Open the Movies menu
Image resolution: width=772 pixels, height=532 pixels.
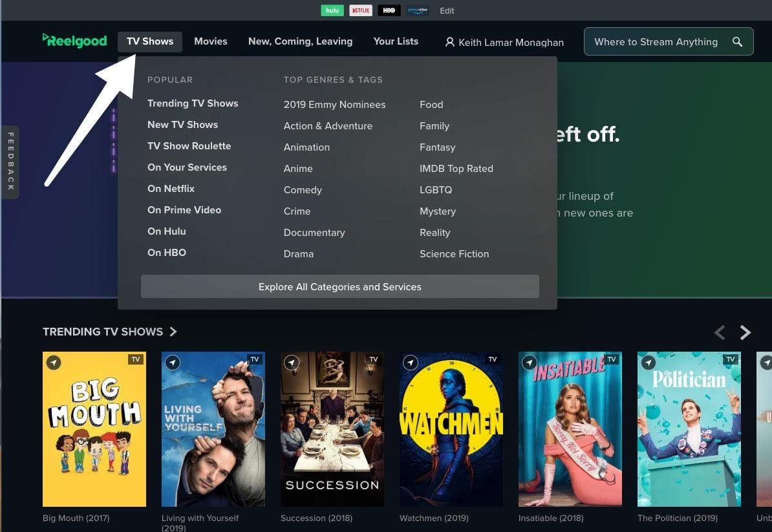tap(211, 41)
